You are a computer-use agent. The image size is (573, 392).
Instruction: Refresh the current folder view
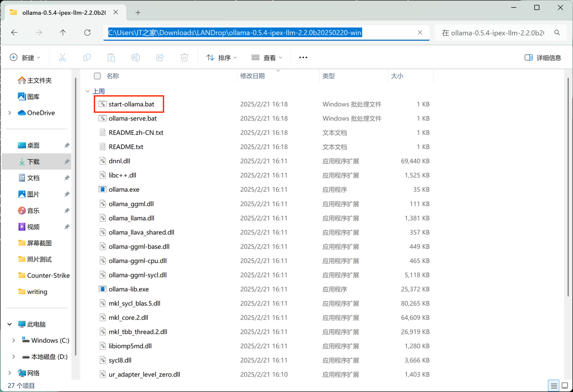pyautogui.click(x=87, y=32)
